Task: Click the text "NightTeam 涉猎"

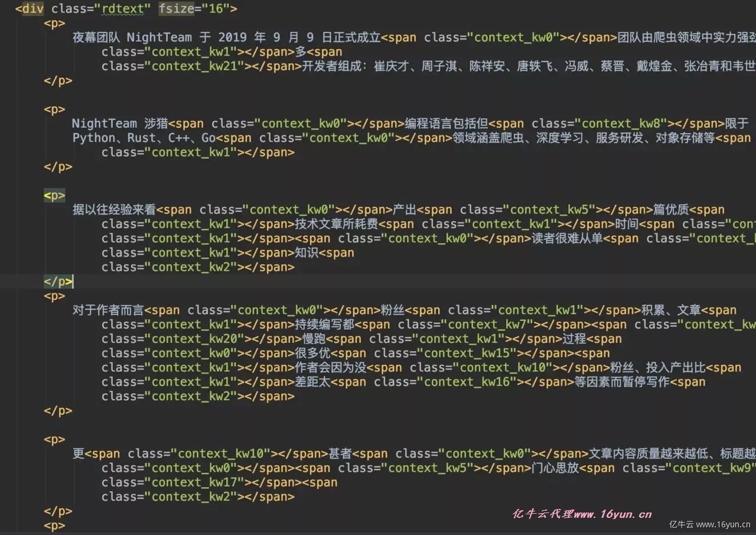Action: coord(120,124)
